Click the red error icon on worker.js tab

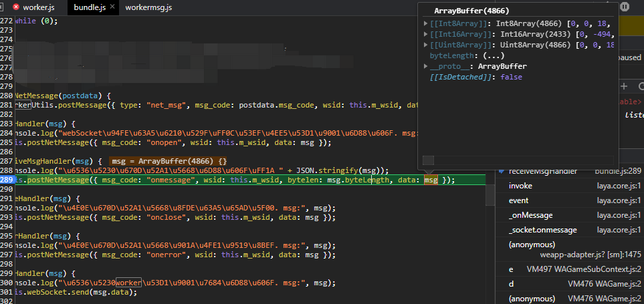click(16, 7)
